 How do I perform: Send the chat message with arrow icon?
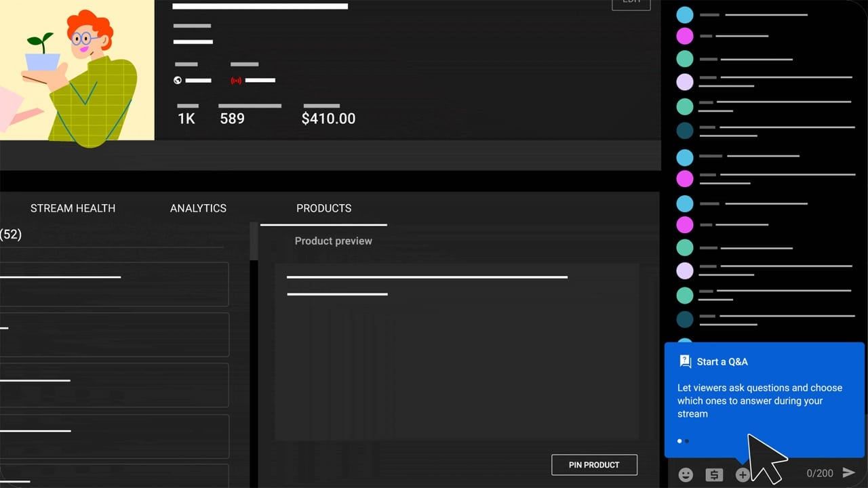coord(848,472)
